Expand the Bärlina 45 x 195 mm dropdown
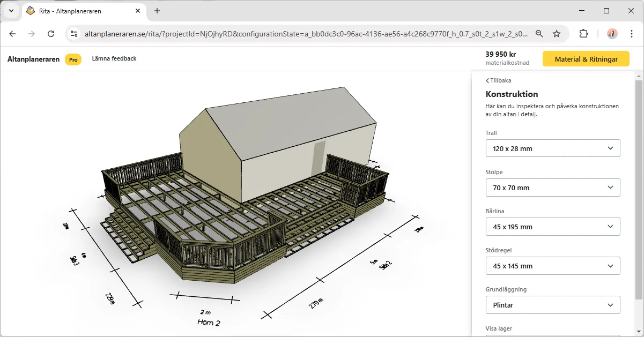Image resolution: width=644 pixels, height=337 pixels. coord(552,227)
